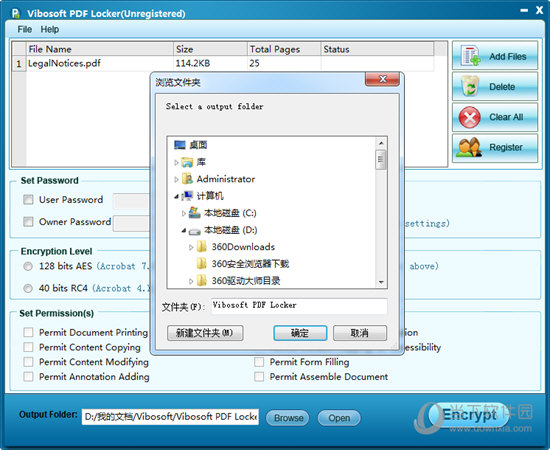
Task: Click the Clear All red X icon
Action: tap(470, 117)
